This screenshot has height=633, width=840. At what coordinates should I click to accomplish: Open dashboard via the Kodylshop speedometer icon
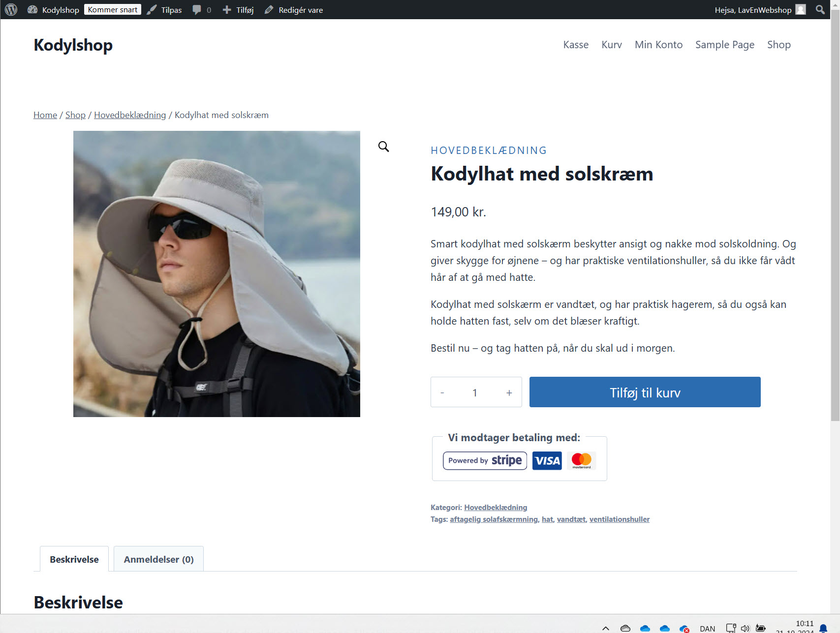point(32,9)
